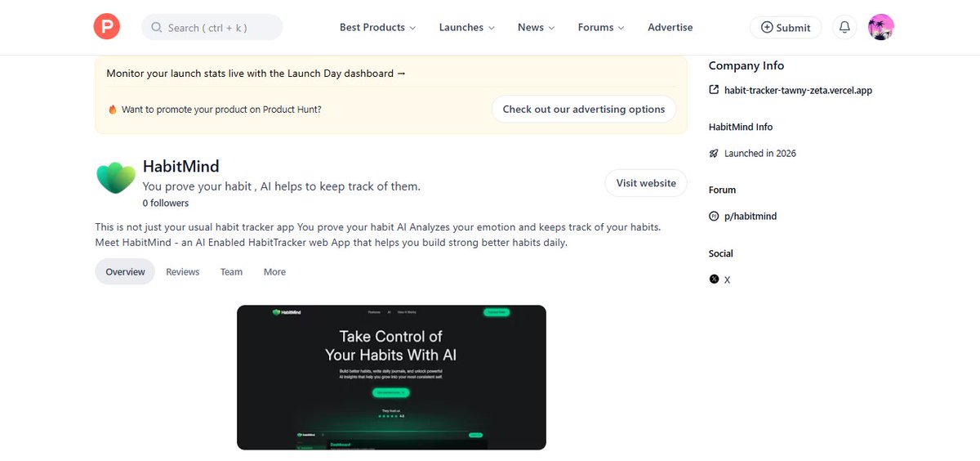Expand the News dropdown
The width and height of the screenshot is (980, 461).
point(536,27)
